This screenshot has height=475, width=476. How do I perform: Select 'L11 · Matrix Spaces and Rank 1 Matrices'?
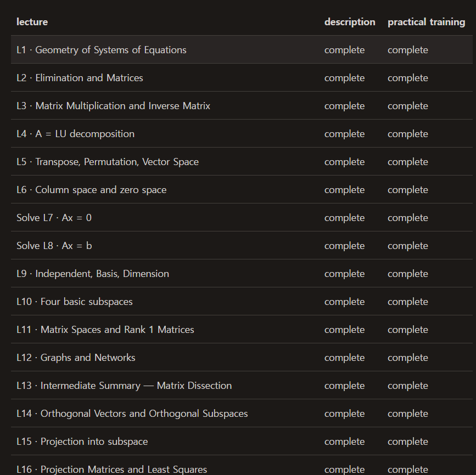click(x=105, y=330)
